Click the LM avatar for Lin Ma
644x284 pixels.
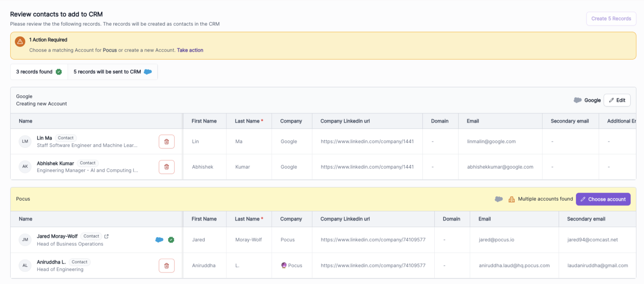[25, 141]
